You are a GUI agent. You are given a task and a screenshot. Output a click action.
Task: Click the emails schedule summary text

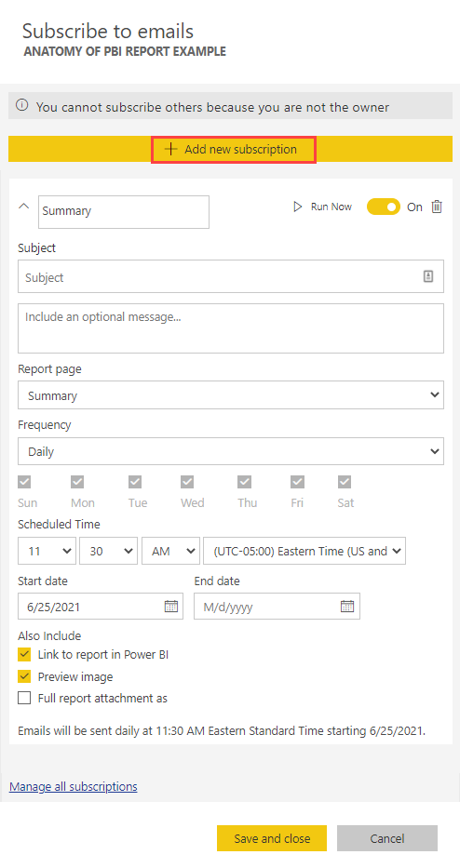coord(222,730)
